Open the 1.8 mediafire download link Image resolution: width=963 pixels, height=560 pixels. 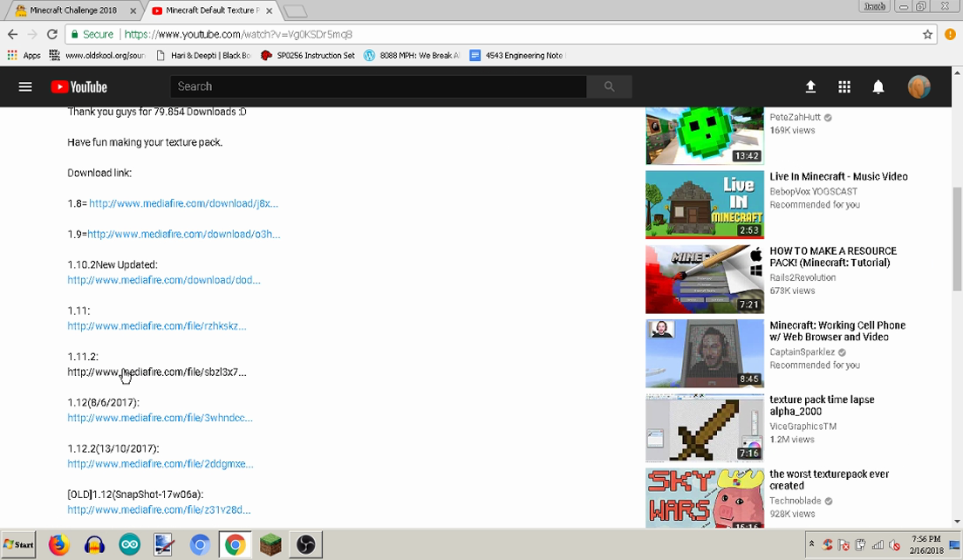[x=184, y=203]
